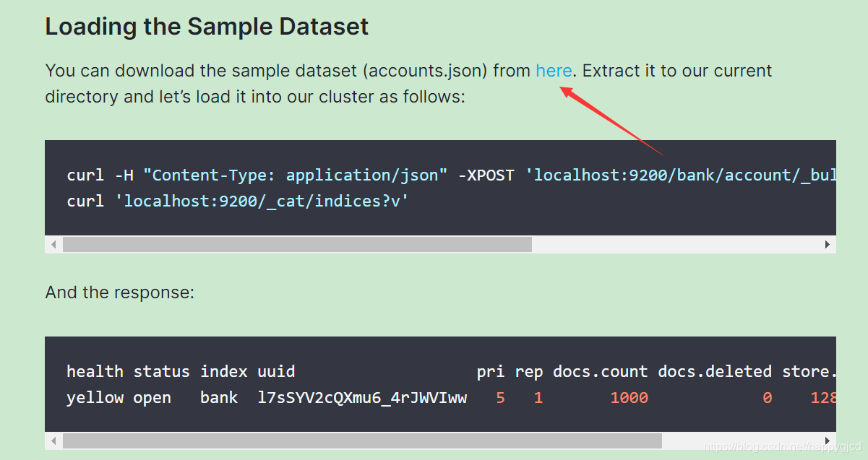The height and width of the screenshot is (460, 868).
Task: Click left scroll arrow of response code block
Action: (x=54, y=441)
